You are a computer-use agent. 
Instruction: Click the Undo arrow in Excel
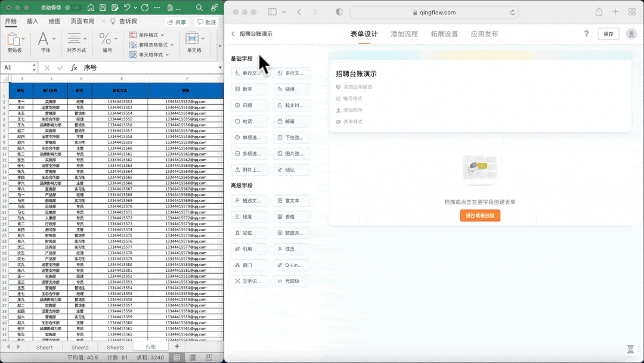128,7
